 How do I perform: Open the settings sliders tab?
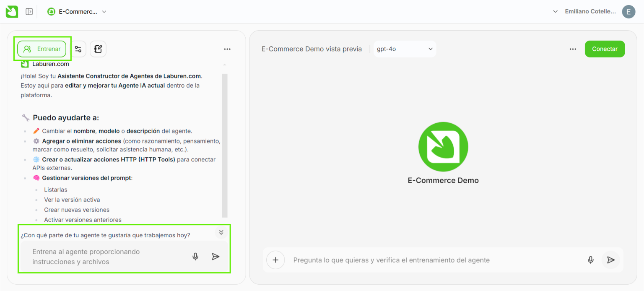pyautogui.click(x=78, y=49)
